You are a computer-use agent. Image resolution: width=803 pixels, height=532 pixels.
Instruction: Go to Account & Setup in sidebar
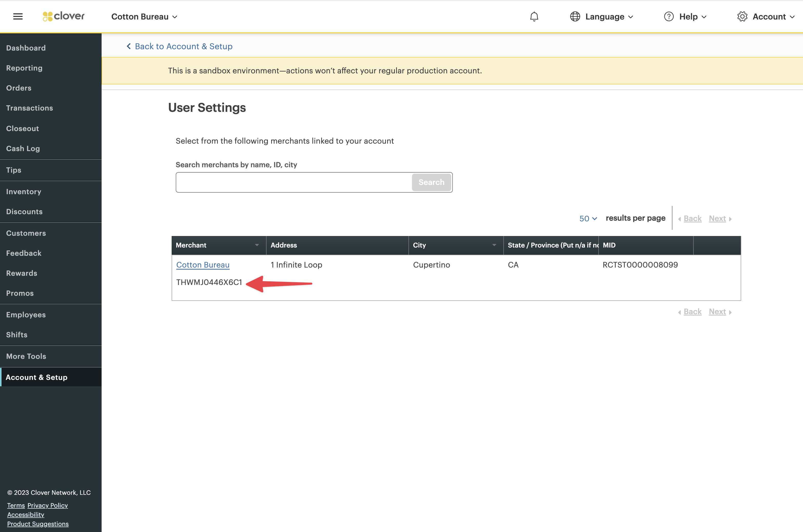(36, 377)
